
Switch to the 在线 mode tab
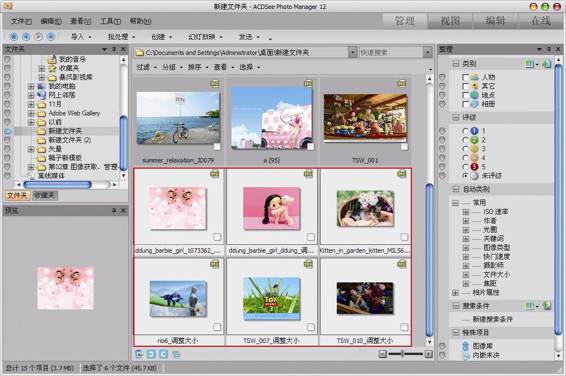[x=541, y=21]
